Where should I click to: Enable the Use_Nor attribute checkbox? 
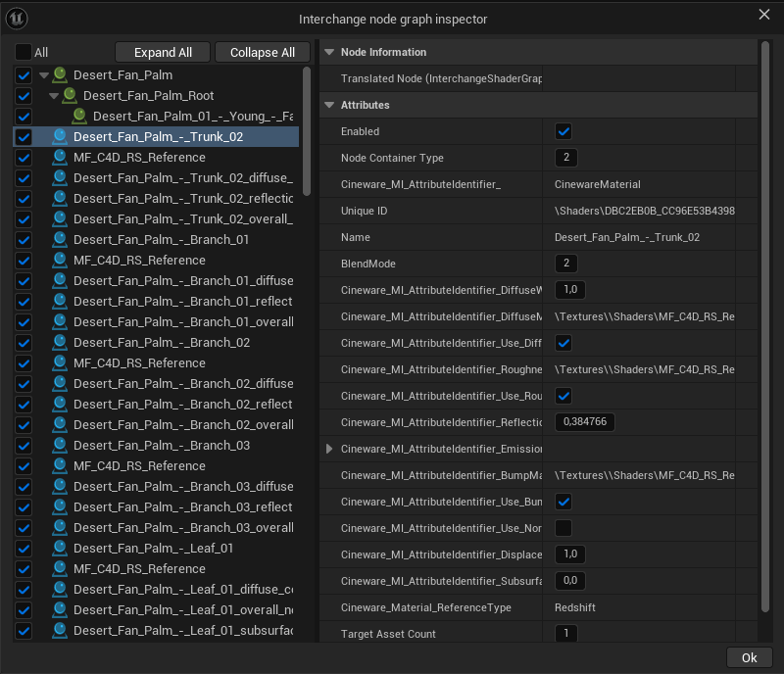click(x=563, y=528)
